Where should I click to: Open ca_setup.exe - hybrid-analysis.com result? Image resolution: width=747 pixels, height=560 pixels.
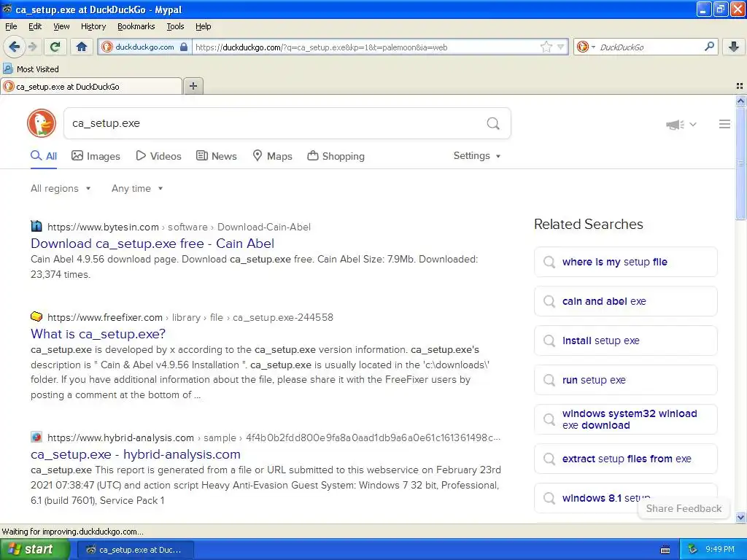tap(136, 454)
